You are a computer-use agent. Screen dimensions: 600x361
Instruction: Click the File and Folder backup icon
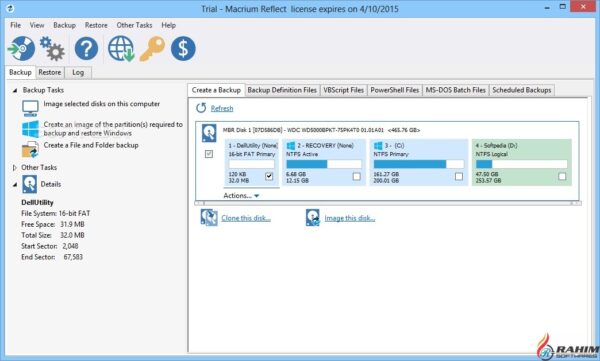point(30,150)
